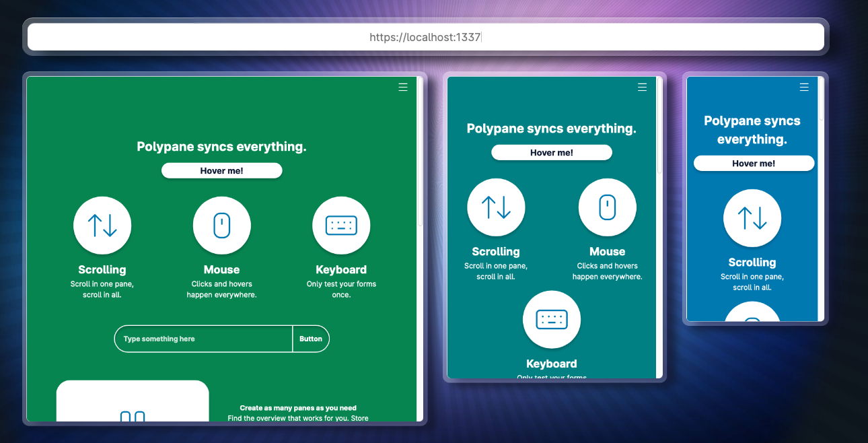Open the hamburger menu in the green pane
The width and height of the screenshot is (868, 443).
pyautogui.click(x=403, y=87)
